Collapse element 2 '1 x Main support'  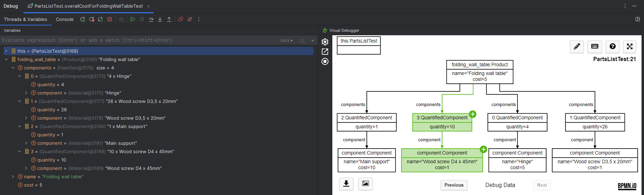click(20, 126)
